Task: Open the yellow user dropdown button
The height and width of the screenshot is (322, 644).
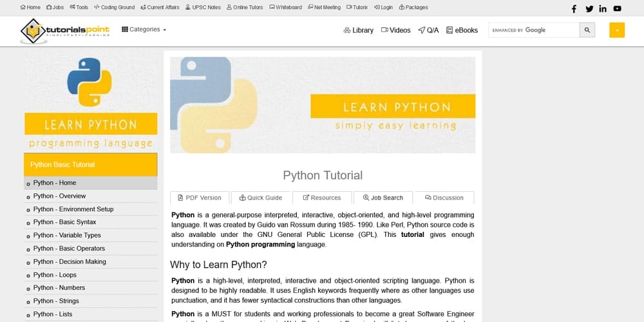Action: (x=617, y=30)
